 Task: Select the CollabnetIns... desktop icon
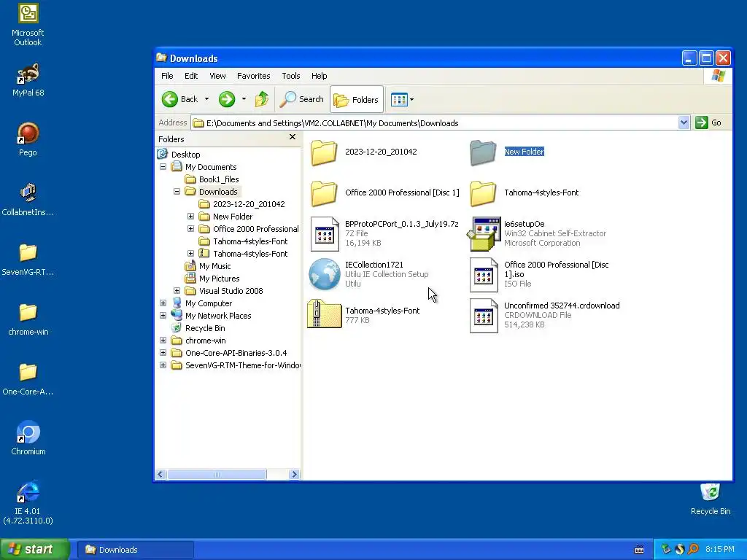tap(28, 199)
